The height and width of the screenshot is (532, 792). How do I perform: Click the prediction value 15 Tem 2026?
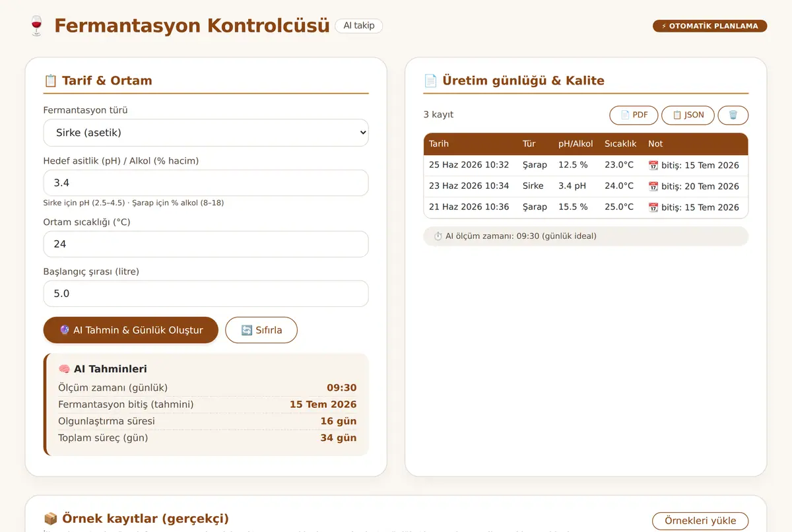[323, 405]
